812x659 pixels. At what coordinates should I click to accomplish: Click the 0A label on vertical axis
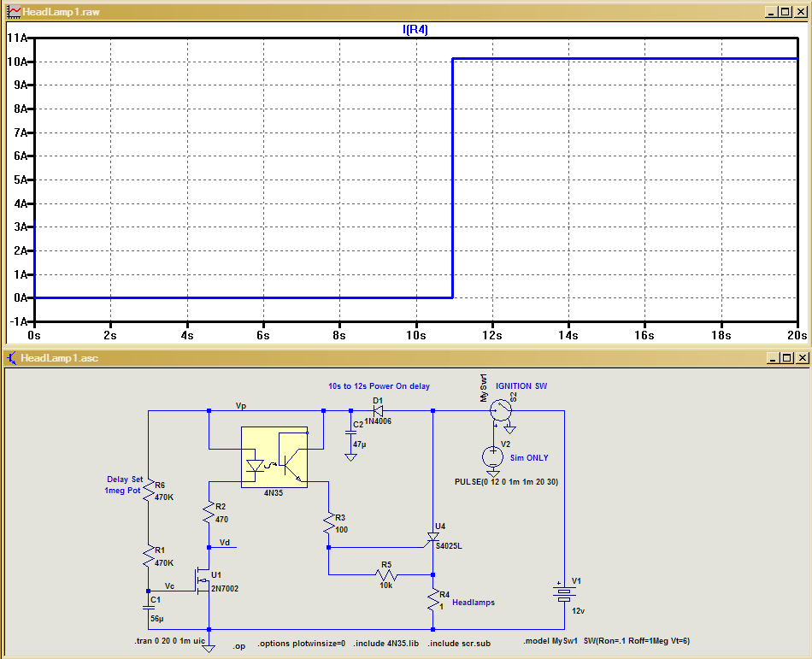pos(21,297)
